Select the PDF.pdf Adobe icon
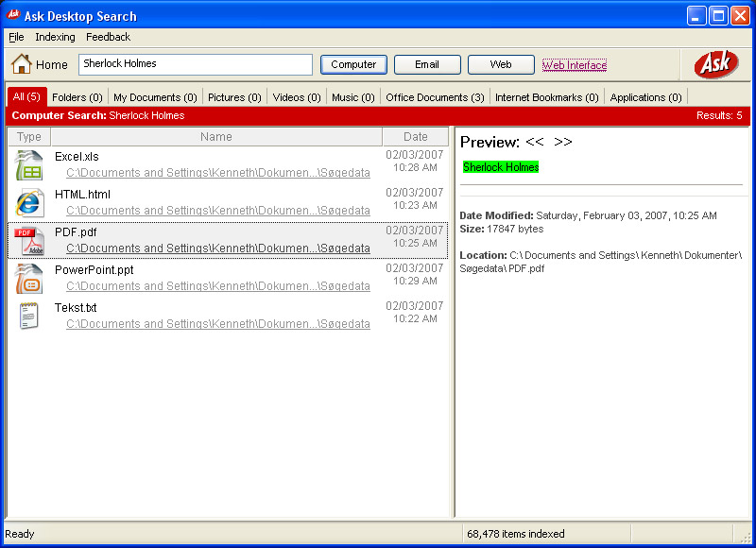756x548 pixels. (x=29, y=241)
